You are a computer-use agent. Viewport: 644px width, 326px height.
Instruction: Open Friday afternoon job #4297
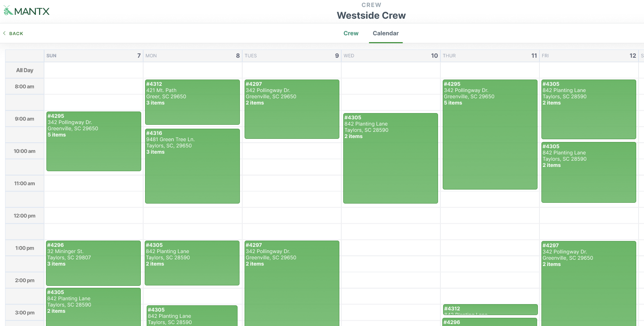pyautogui.click(x=589, y=283)
